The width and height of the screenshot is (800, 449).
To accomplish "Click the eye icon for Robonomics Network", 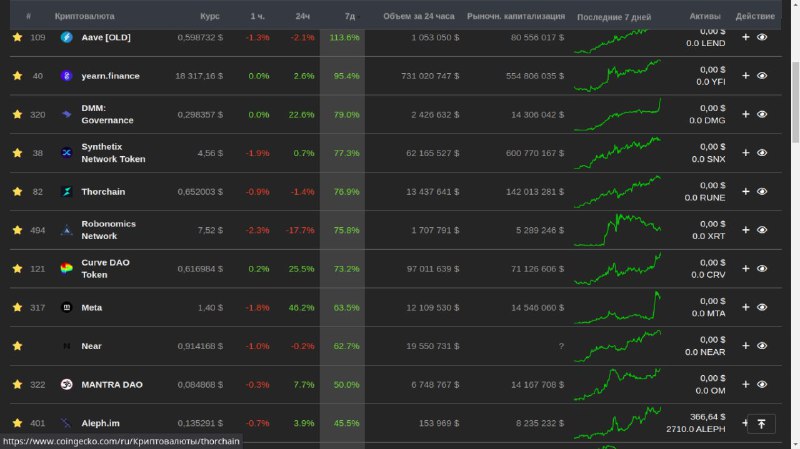I will coord(762,230).
